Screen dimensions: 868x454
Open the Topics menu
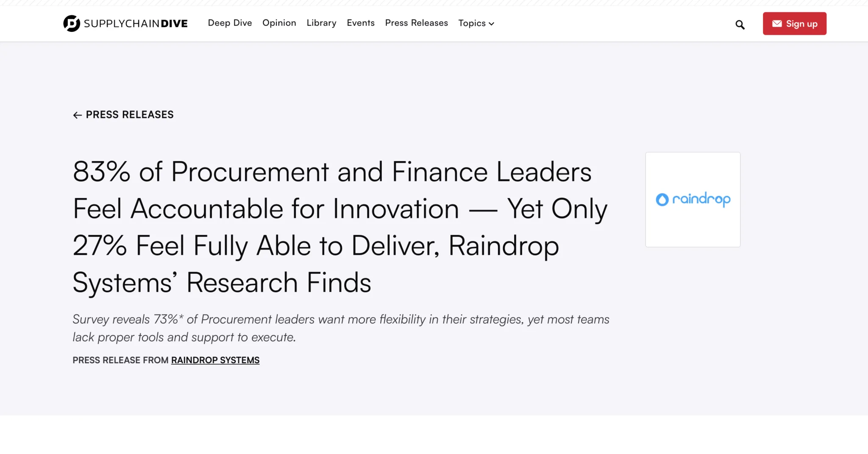click(x=472, y=23)
